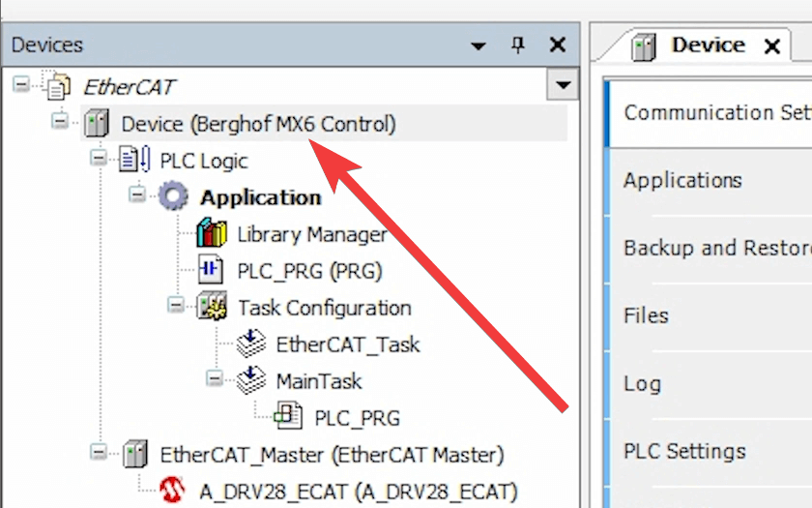Viewport: 812px width, 508px height.
Task: Select the bold Application entry
Action: [260, 197]
